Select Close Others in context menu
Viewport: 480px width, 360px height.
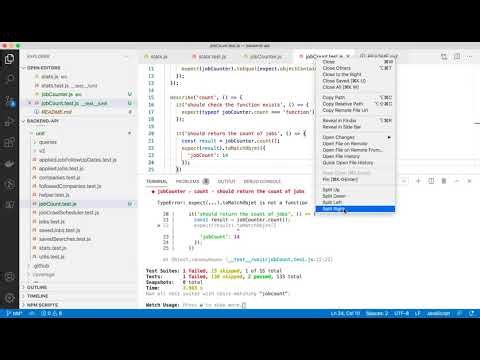tap(355, 68)
